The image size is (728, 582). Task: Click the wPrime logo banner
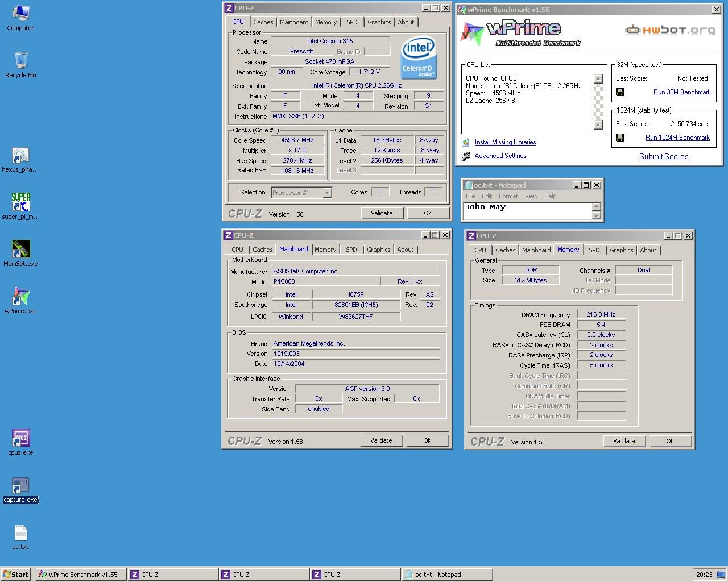click(x=520, y=34)
